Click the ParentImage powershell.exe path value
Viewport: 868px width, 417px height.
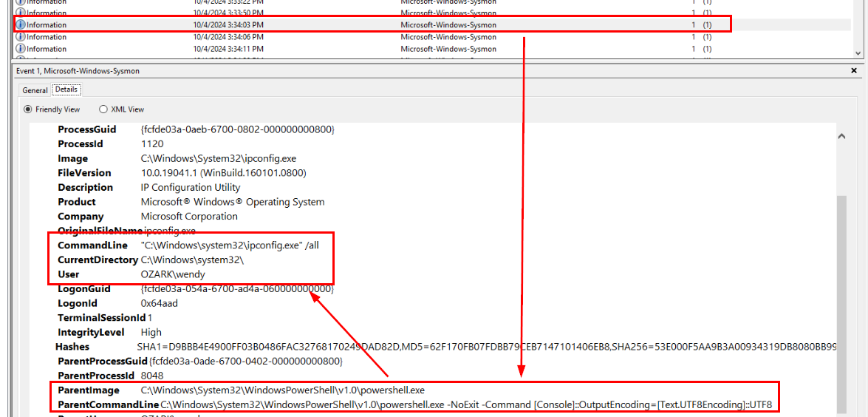[x=283, y=390]
